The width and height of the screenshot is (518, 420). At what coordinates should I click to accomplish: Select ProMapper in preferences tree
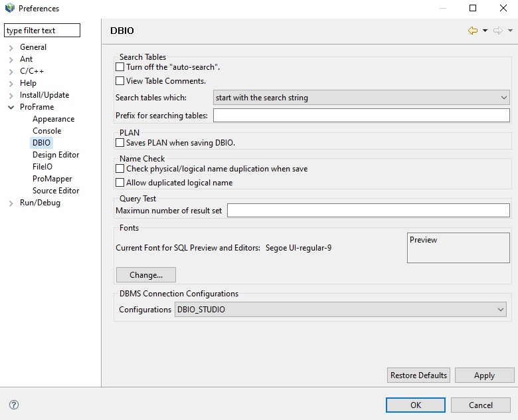coord(52,179)
